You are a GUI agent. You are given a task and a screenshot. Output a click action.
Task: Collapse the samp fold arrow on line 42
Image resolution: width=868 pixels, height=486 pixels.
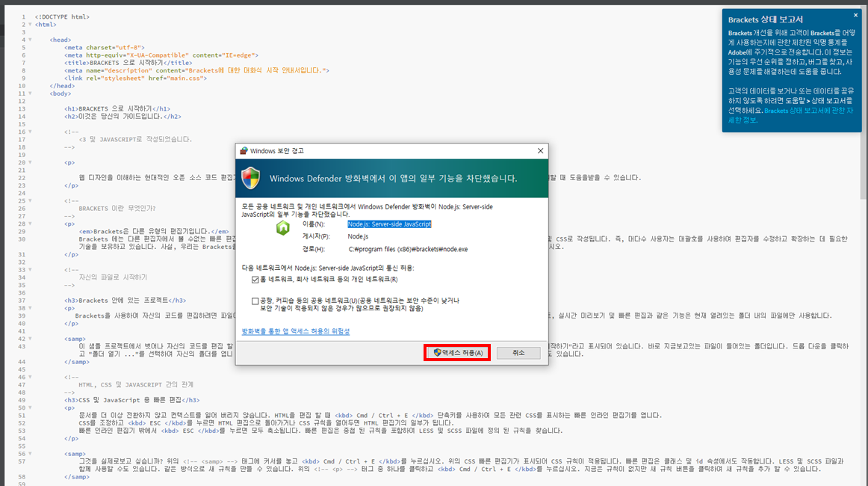[x=30, y=339]
